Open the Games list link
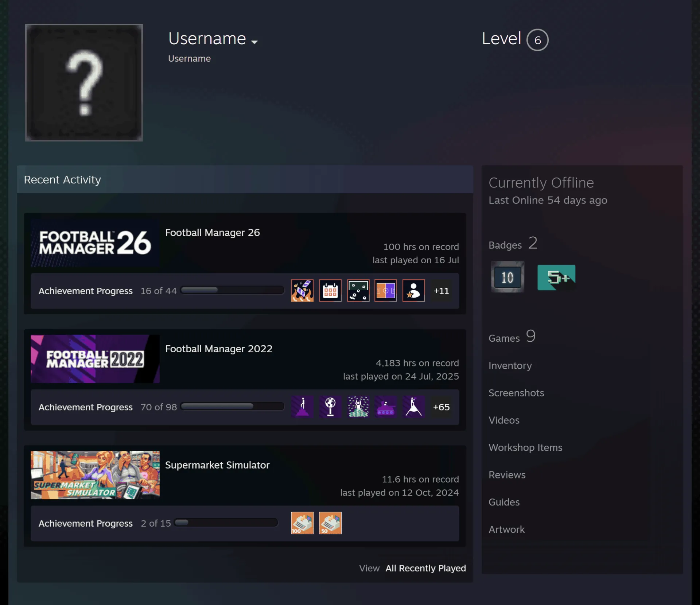 pos(512,337)
